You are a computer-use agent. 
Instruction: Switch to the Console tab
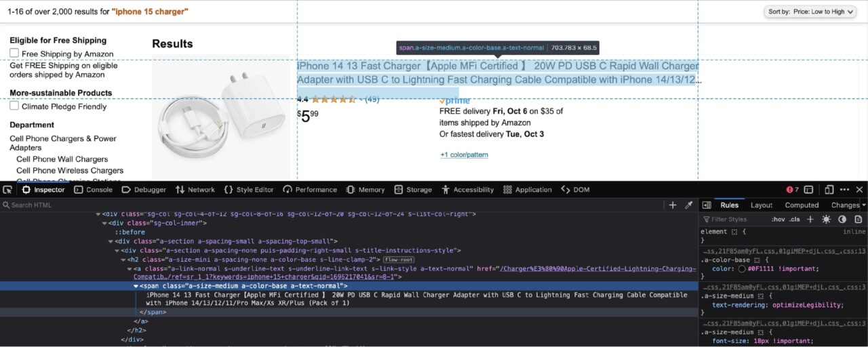pos(93,190)
